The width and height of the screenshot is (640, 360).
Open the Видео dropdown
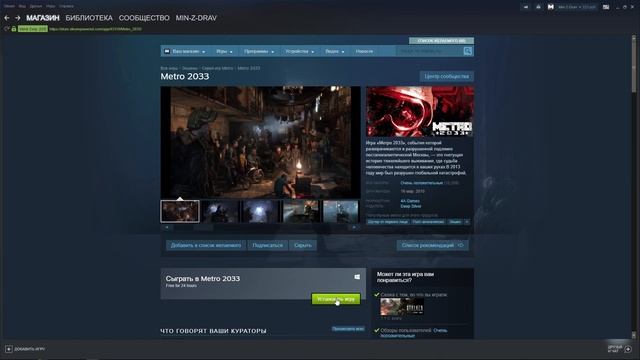(334, 51)
